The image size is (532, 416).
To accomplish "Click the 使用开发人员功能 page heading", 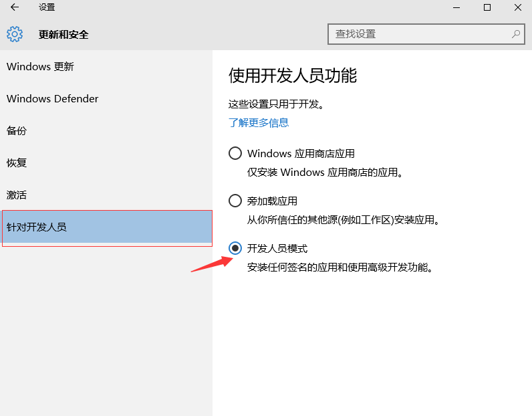I will (x=293, y=75).
